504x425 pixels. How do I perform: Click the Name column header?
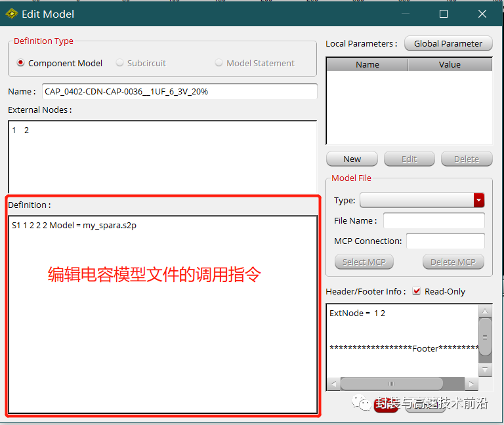pyautogui.click(x=367, y=64)
